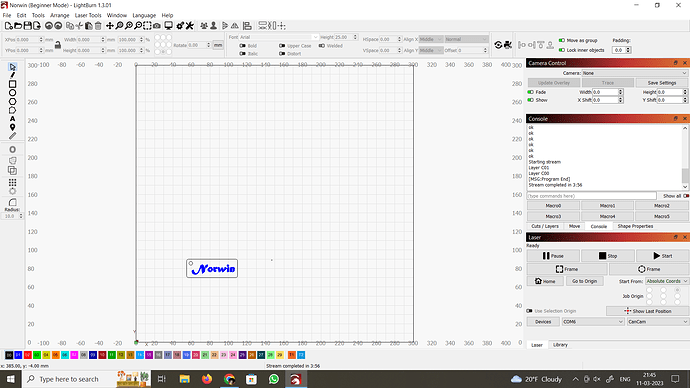Open the Grid Array tool
The height and width of the screenshot is (388, 690).
[12, 182]
